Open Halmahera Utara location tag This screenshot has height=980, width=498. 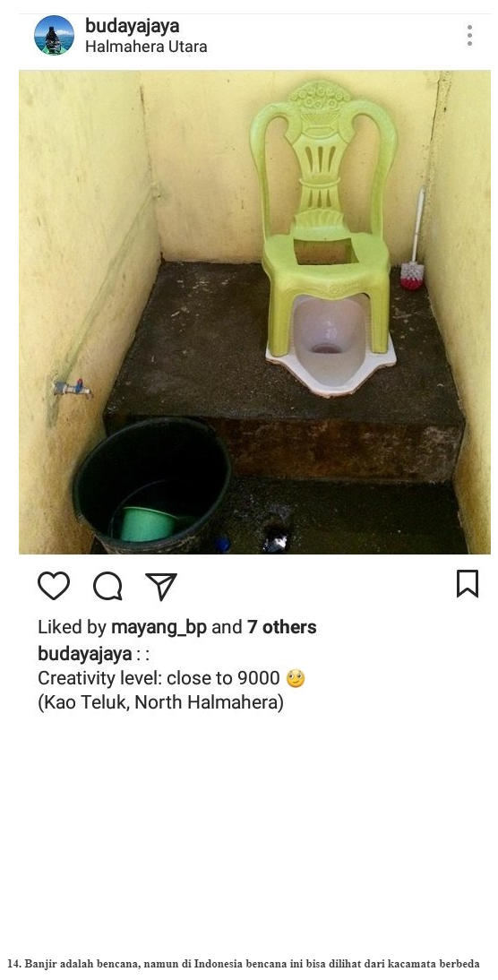tap(146, 47)
